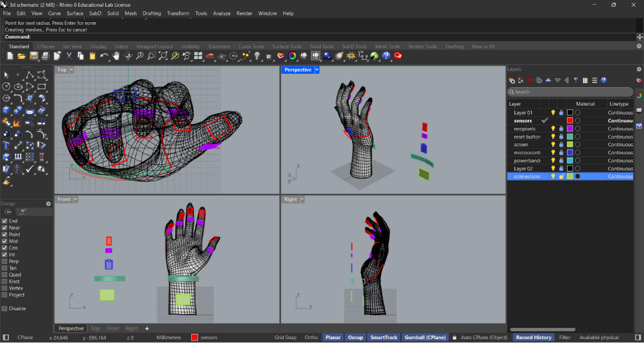This screenshot has width=644, height=362.
Task: Select the Pan view hand tool
Action: pos(116,56)
